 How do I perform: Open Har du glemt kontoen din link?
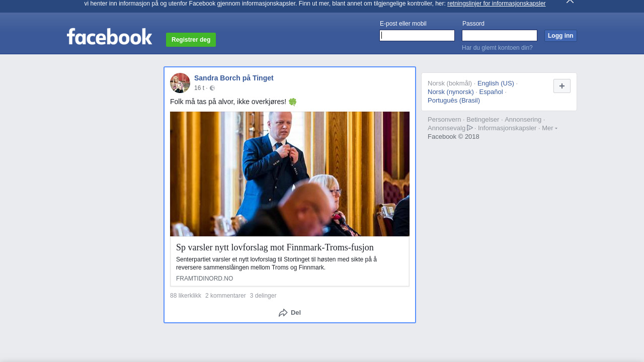coord(497,48)
